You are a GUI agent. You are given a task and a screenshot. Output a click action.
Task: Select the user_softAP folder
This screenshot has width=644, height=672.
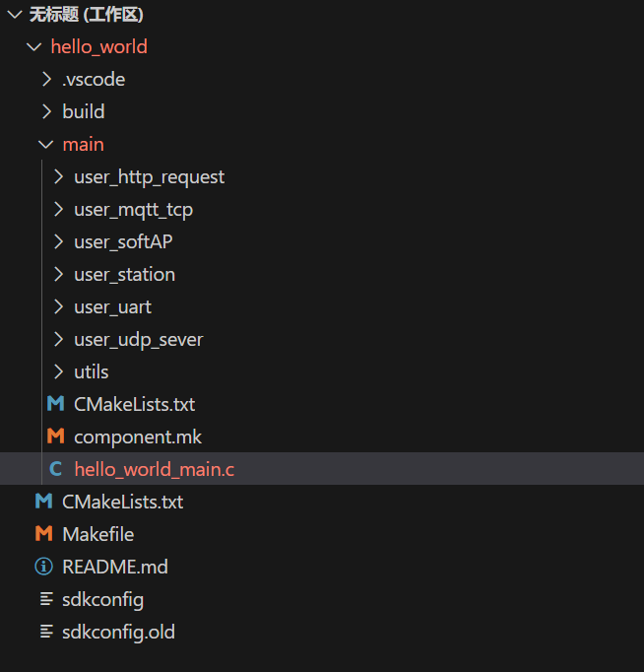[123, 242]
